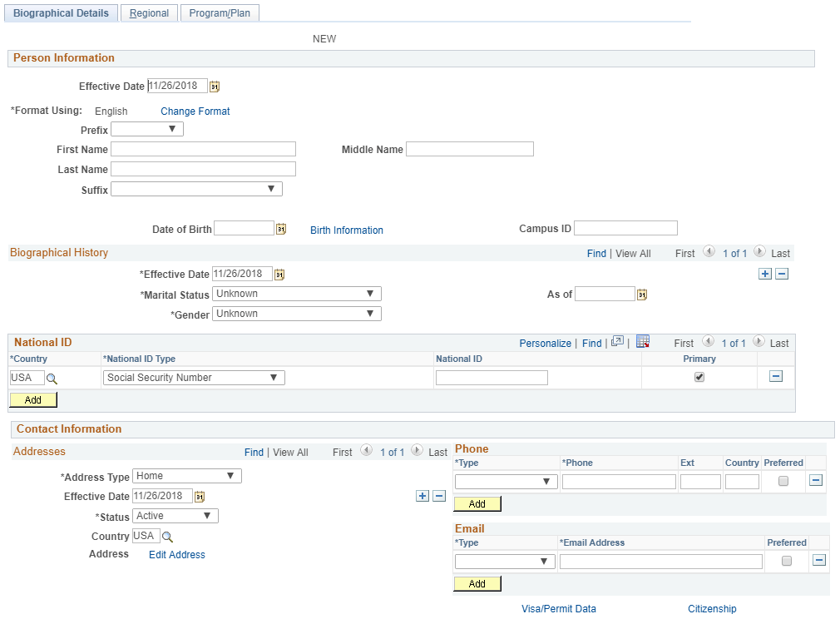Screen dimensions: 840x619
Task: Delete the National ID row with minus icon
Action: coord(775,377)
